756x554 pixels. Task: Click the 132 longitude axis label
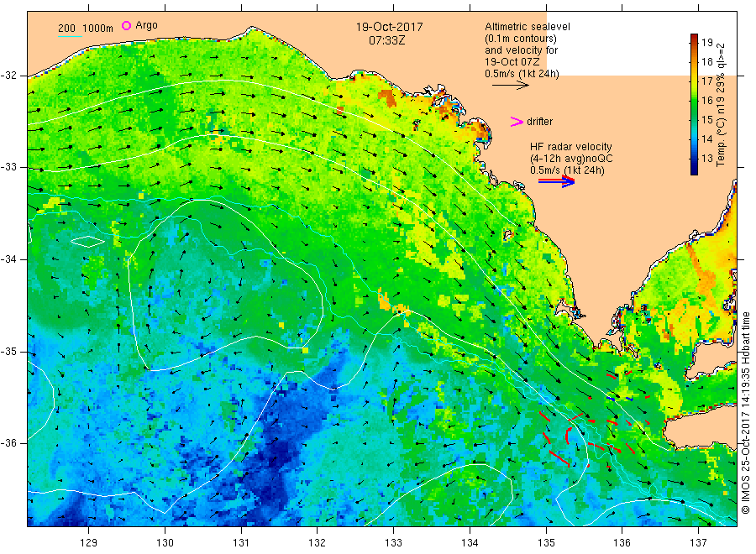(318, 543)
